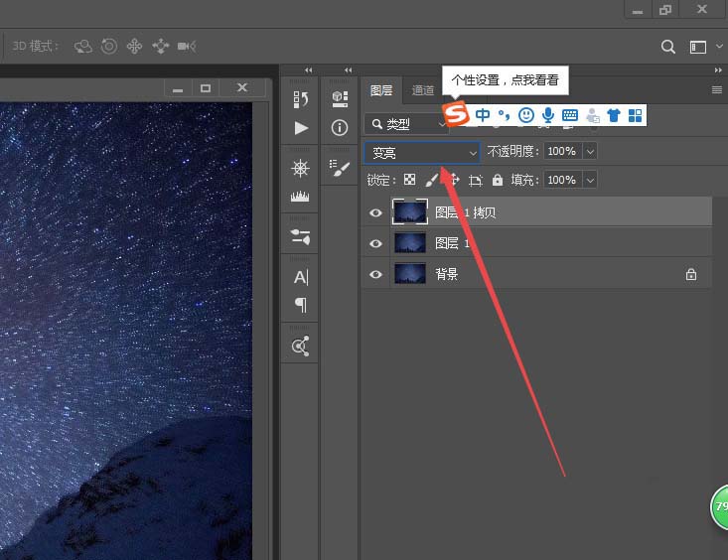Open the Paragraph panel icon
Image resolution: width=728 pixels, height=560 pixels.
pos(301,306)
